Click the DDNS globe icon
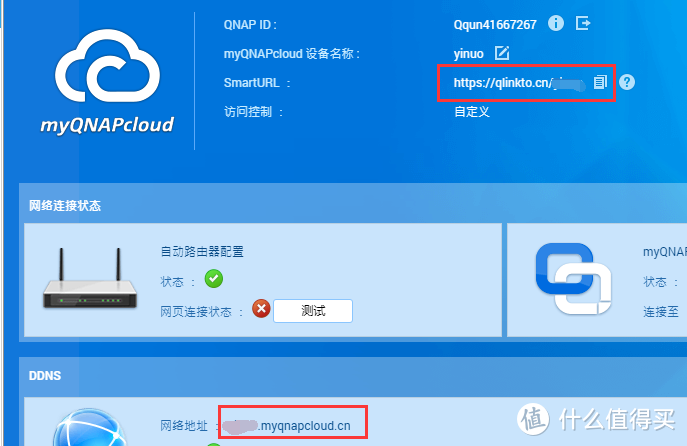 click(90, 427)
